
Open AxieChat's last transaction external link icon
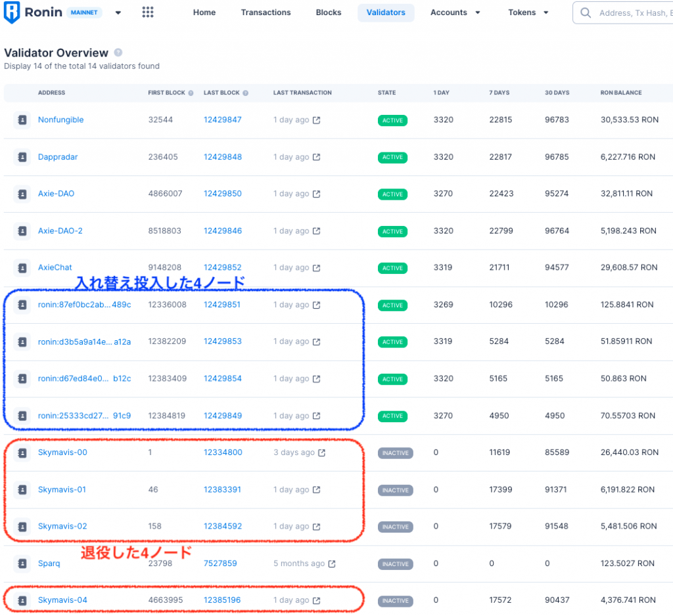[316, 268]
